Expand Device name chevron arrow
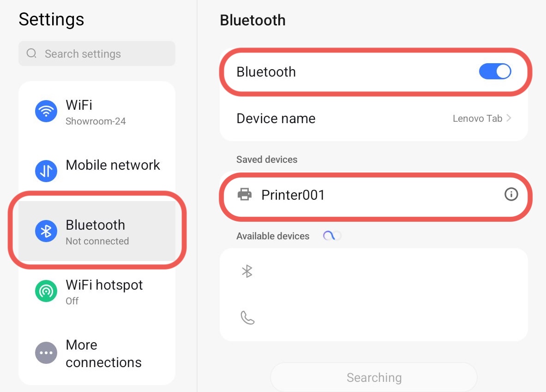Screen dimensions: 546x392 click(x=509, y=118)
